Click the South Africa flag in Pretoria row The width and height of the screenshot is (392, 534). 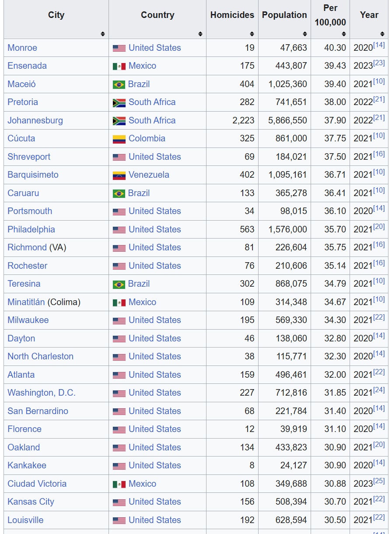pos(119,103)
